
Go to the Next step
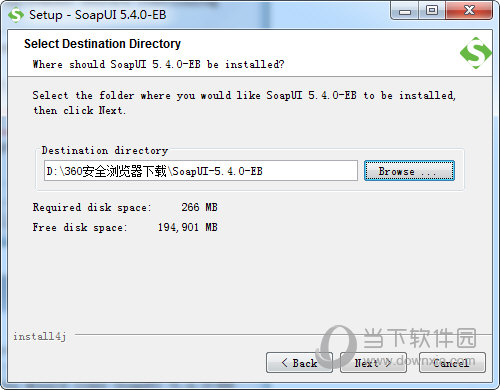coord(373,362)
